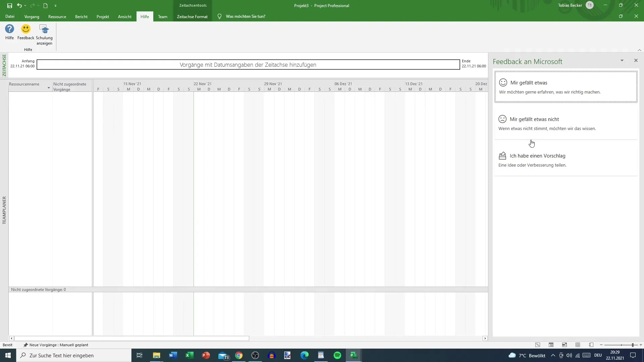Screen dimensions: 644x362
Task: Click the 'Nicht zugeordnete Vorgänge: 0' bar
Action: pos(248,290)
